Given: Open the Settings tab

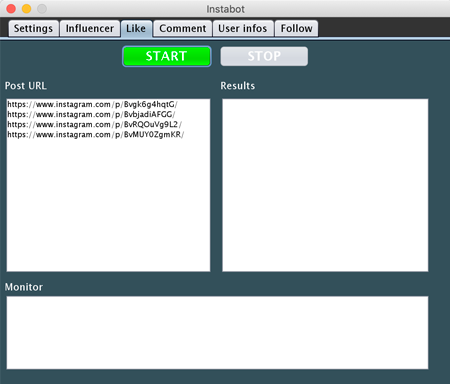Looking at the screenshot, I should point(33,29).
